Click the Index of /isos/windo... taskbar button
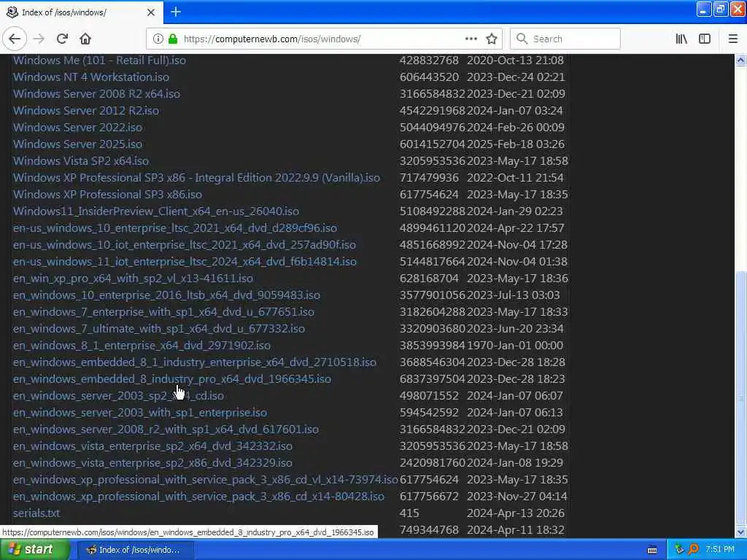Viewport: 747px width, 560px height. (x=135, y=550)
